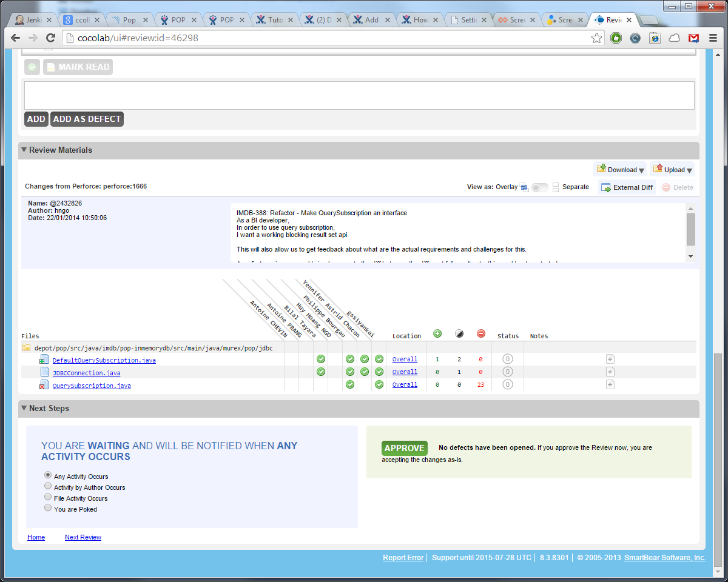Click in the comment text box
728x582 pixels.
tap(359, 95)
